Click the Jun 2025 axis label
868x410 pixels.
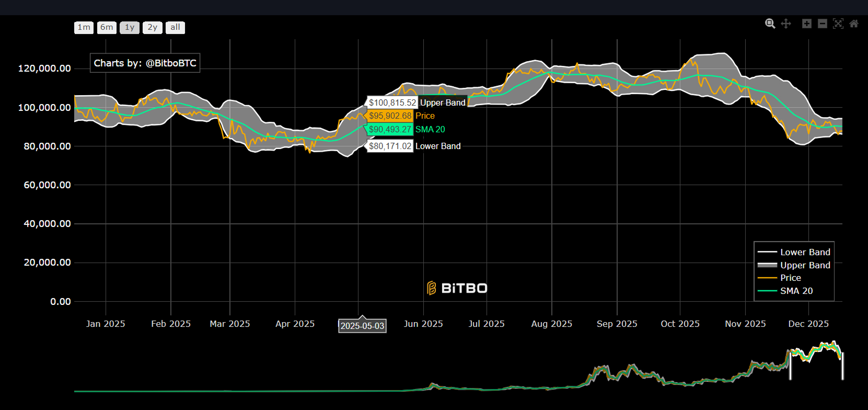(x=423, y=324)
